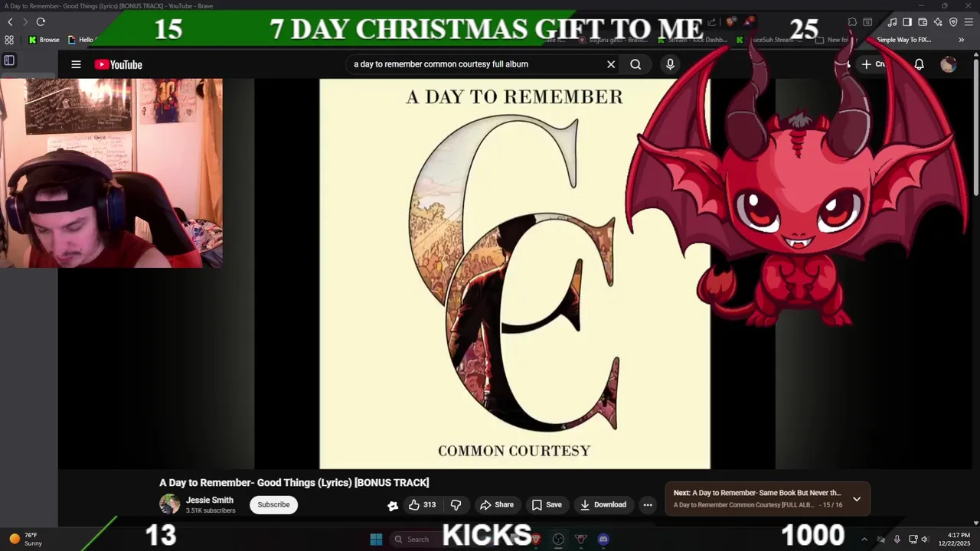This screenshot has height=551, width=980.
Task: Open the YouTube hamburger guide menu
Action: [76, 64]
